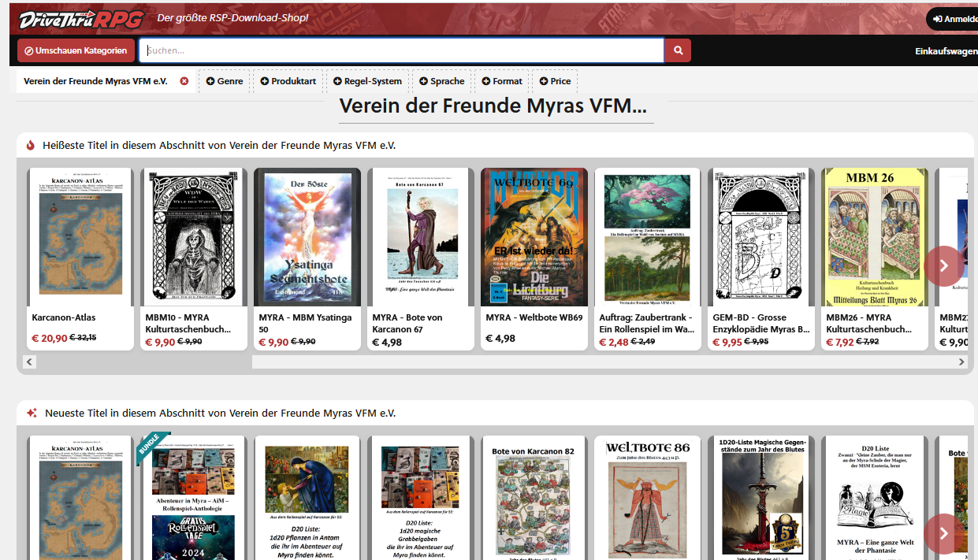Click the sparkle icon beside Neueste Titel

[x=32, y=413]
